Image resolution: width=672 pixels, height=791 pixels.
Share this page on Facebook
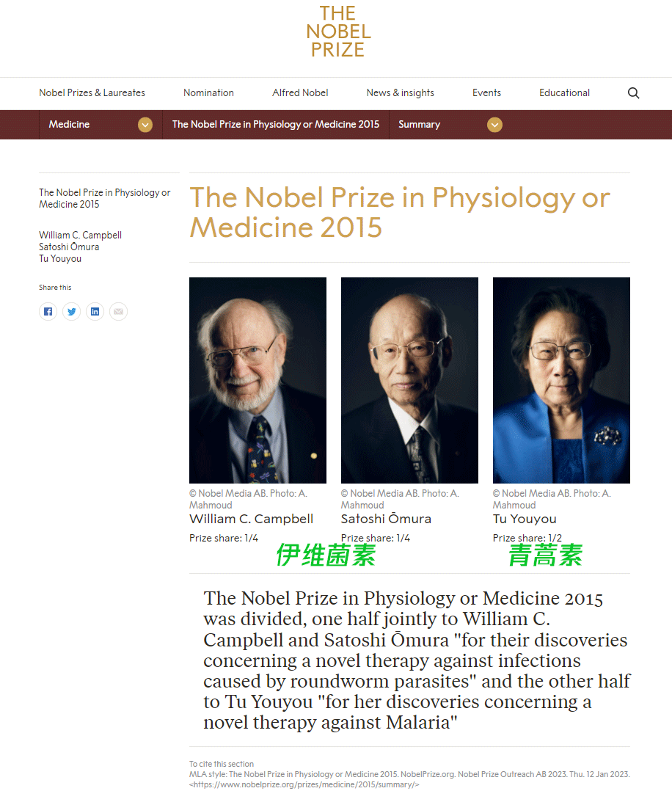click(x=48, y=312)
